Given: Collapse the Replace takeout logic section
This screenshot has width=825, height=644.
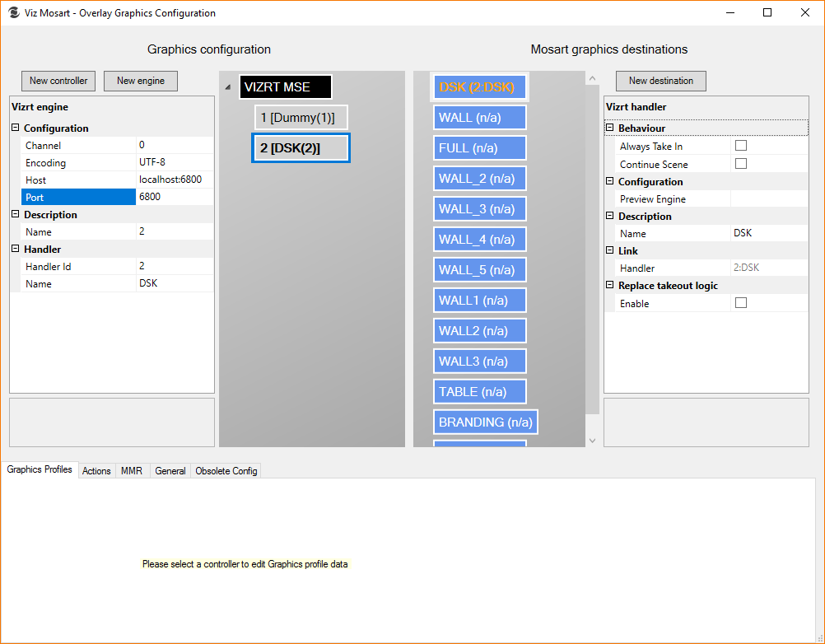Looking at the screenshot, I should tap(610, 286).
